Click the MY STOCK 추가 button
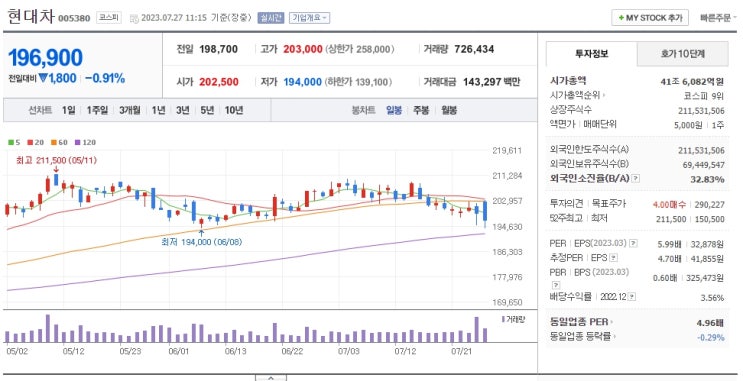The image size is (743, 381). click(x=650, y=18)
